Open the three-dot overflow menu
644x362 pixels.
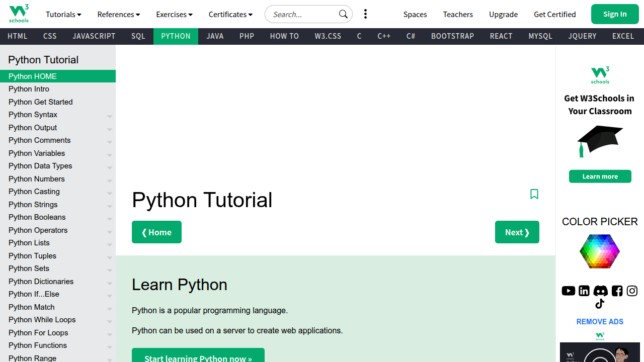click(x=365, y=14)
